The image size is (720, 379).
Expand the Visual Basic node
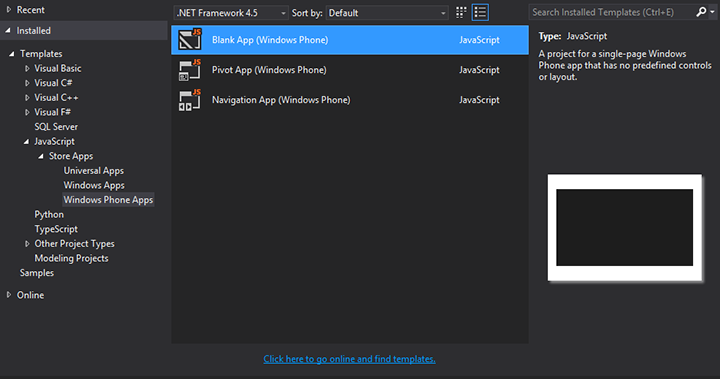pos(27,68)
